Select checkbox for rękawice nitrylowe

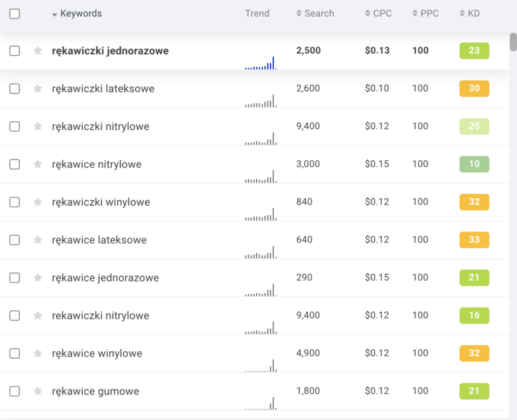point(15,164)
